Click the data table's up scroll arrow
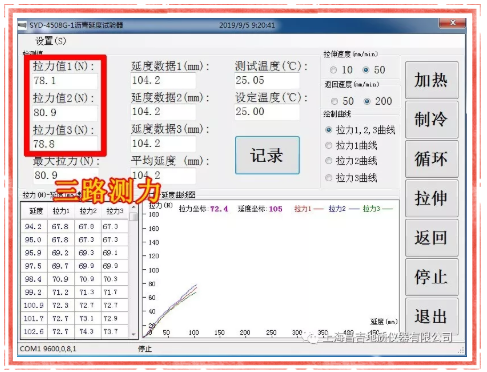487x372 pixels. (x=133, y=207)
